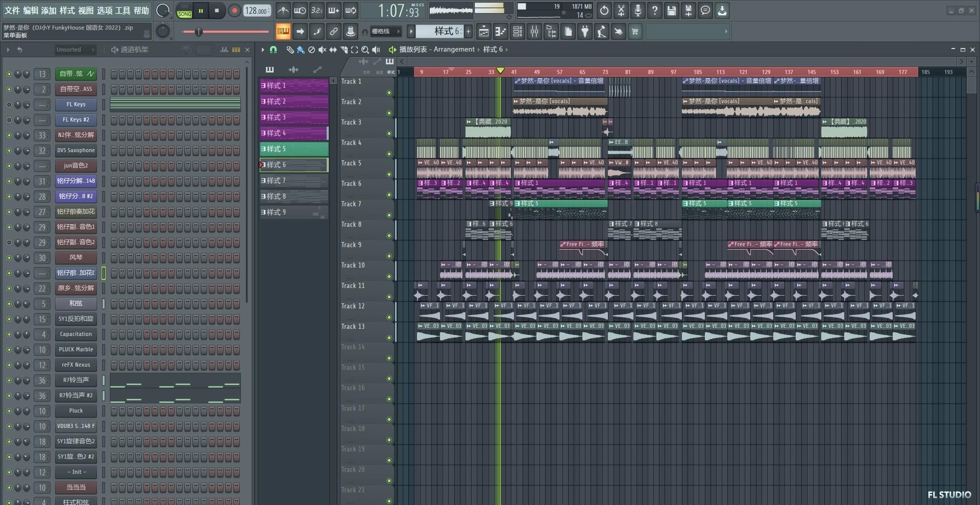The width and height of the screenshot is (980, 505).
Task: Toggle loop recording icon
Action: [x=351, y=10]
